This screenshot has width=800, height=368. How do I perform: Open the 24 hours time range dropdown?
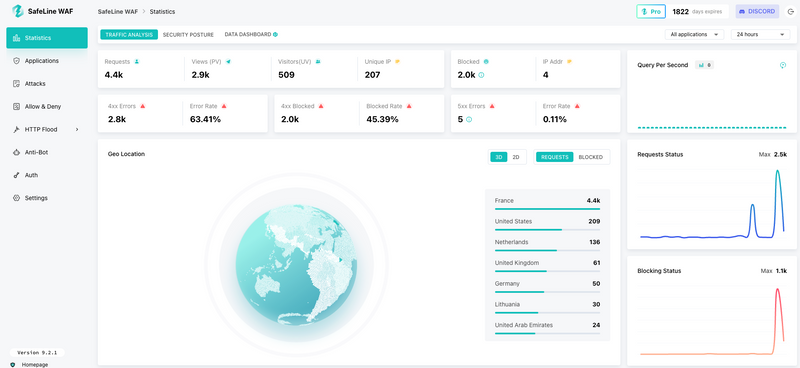click(x=760, y=35)
